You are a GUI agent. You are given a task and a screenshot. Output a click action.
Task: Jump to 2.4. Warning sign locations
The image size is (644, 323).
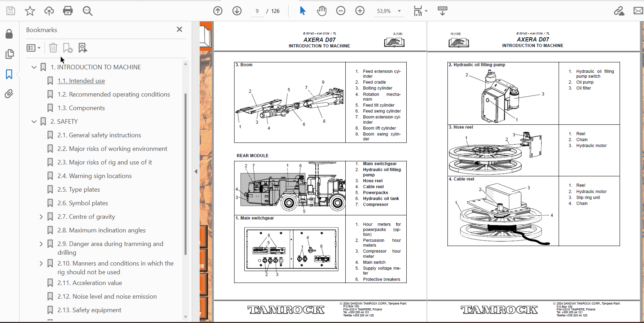[94, 176]
